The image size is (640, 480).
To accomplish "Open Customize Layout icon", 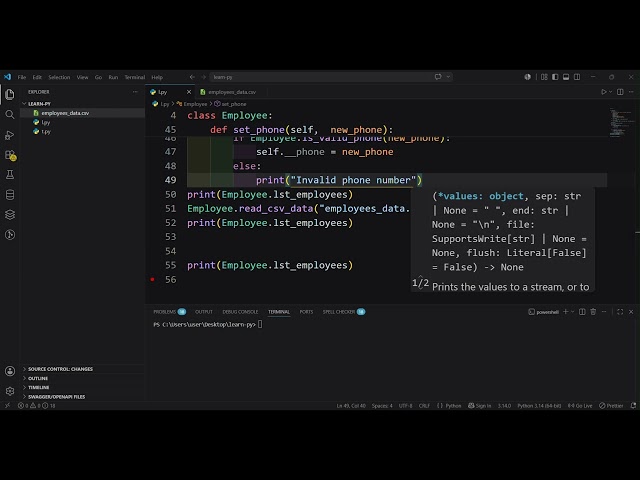I will (544, 77).
